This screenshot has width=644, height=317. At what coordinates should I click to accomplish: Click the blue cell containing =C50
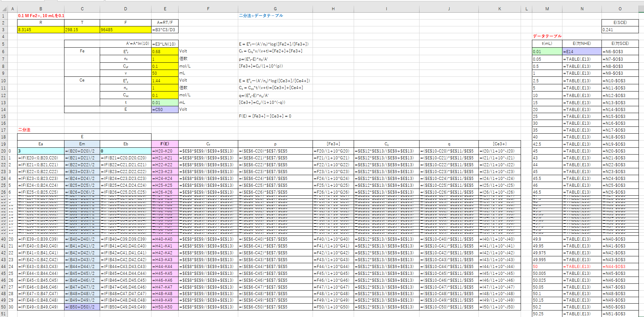[165, 110]
